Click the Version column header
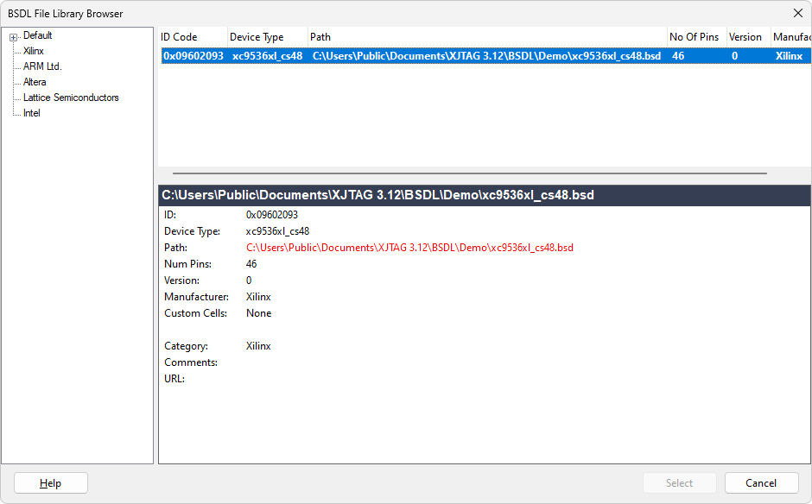812x504 pixels. pyautogui.click(x=745, y=37)
